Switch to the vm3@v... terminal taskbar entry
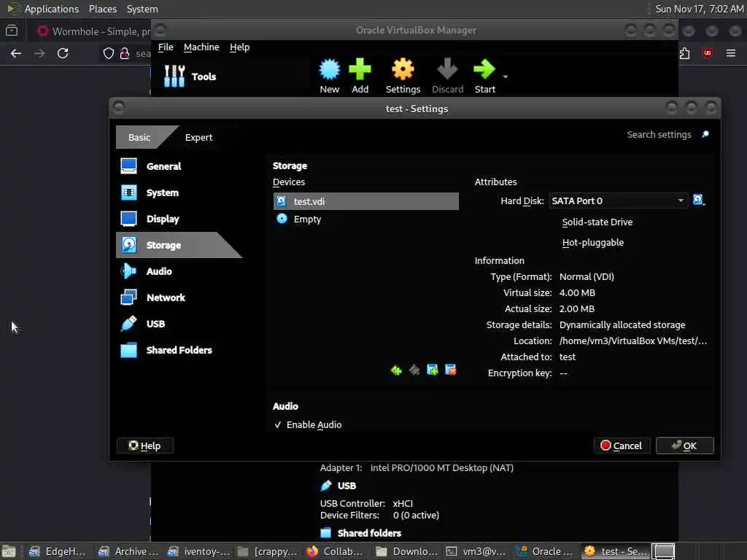Screen dimensions: 747x560 coord(476,551)
